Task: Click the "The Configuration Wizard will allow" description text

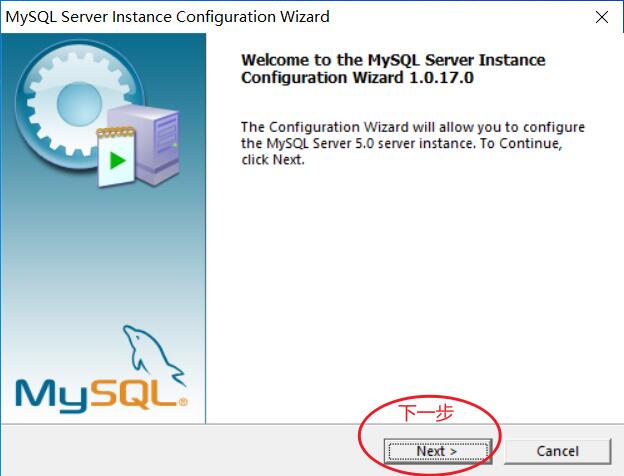Action: tap(413, 143)
